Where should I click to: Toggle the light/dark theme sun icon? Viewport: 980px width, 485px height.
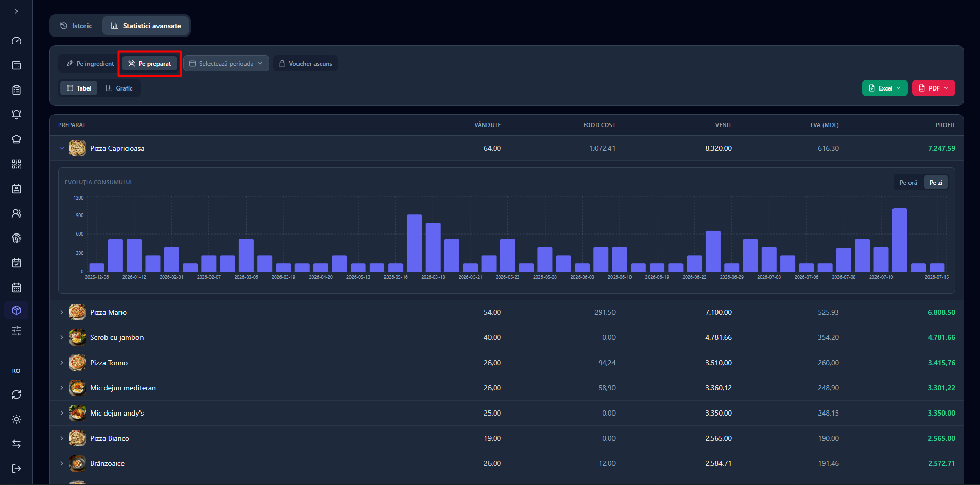pyautogui.click(x=16, y=419)
